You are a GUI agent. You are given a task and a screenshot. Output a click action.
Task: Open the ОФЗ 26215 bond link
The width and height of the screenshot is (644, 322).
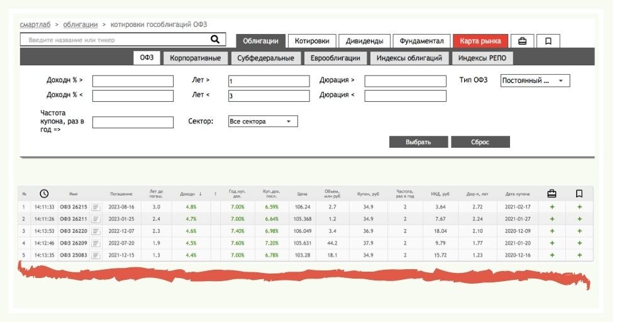[74, 207]
